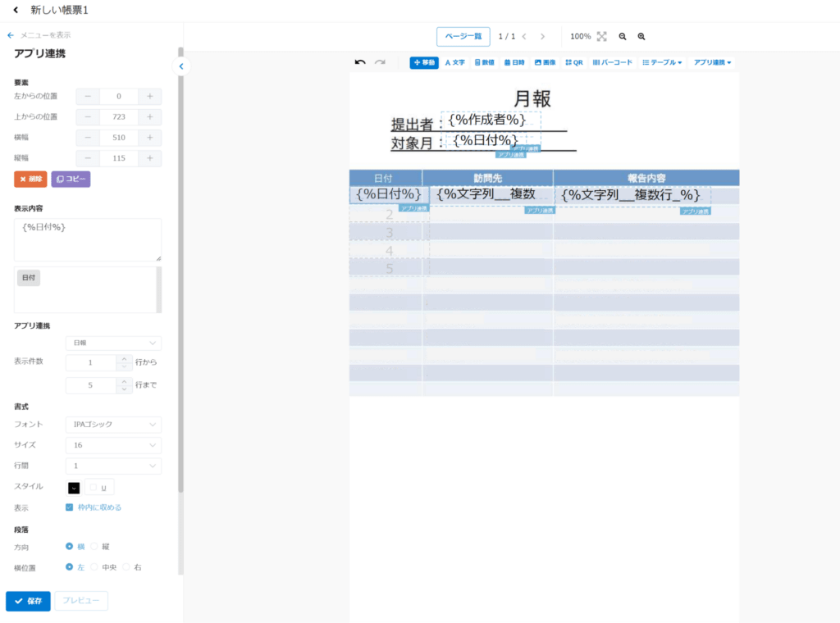Viewport: 840px width, 623px height.
Task: Click the undo arrow icon
Action: click(360, 62)
